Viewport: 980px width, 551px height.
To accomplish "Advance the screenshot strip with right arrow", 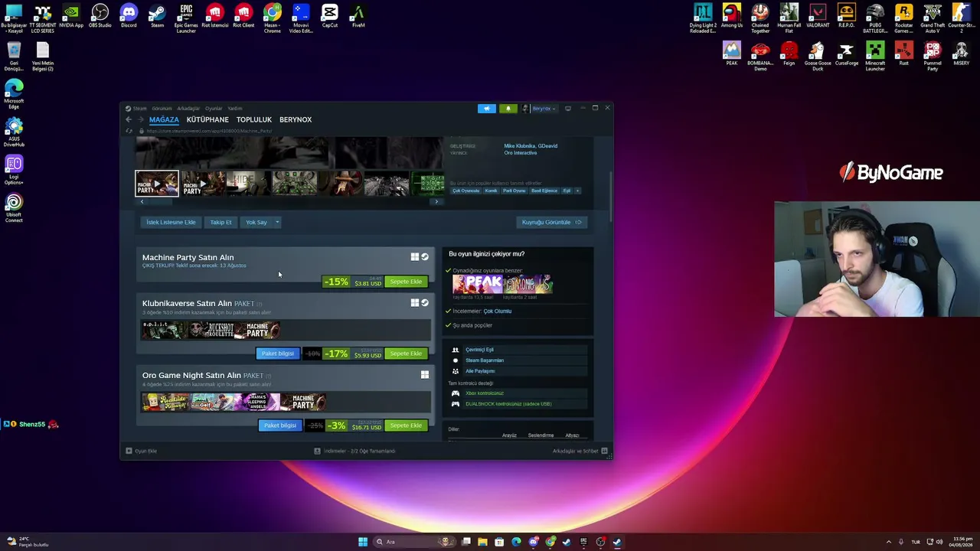I will pyautogui.click(x=436, y=201).
